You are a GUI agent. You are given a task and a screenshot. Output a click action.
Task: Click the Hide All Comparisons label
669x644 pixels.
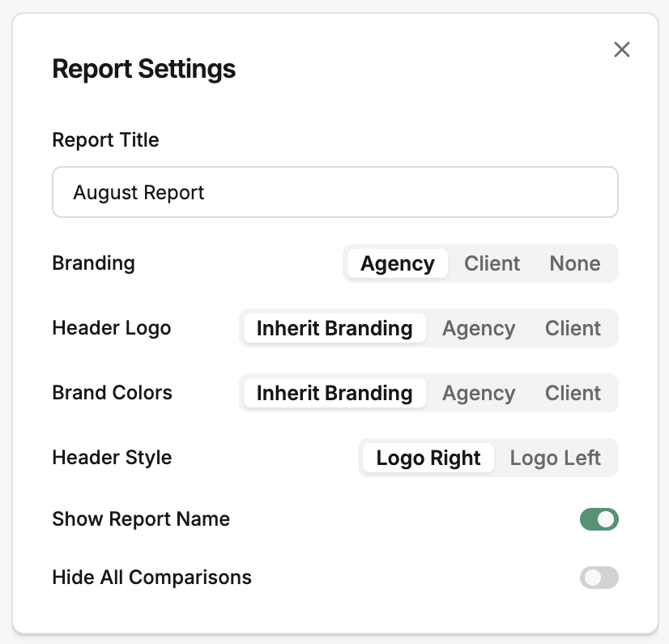tap(152, 578)
